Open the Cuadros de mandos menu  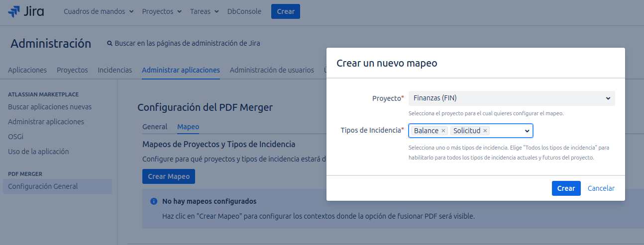[99, 11]
